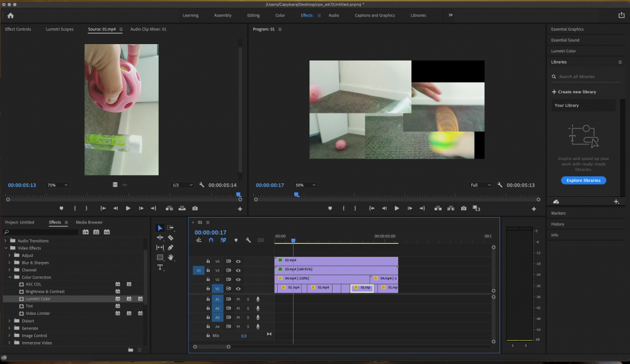The height and width of the screenshot is (364, 630).
Task: Solo audio track A2
Action: pos(248,308)
